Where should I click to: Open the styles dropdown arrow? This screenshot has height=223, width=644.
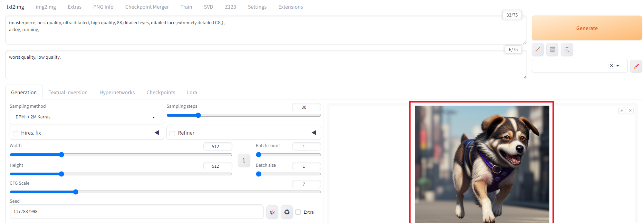click(x=618, y=66)
